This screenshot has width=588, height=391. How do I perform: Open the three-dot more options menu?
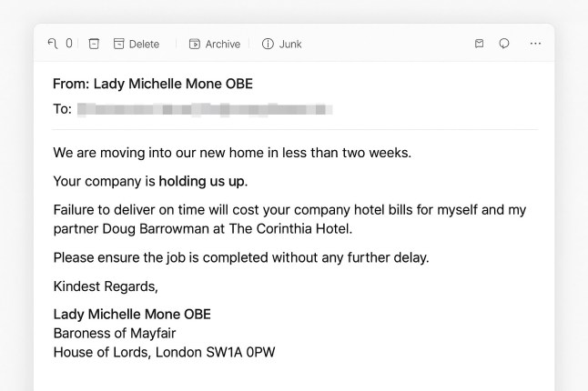tap(535, 44)
